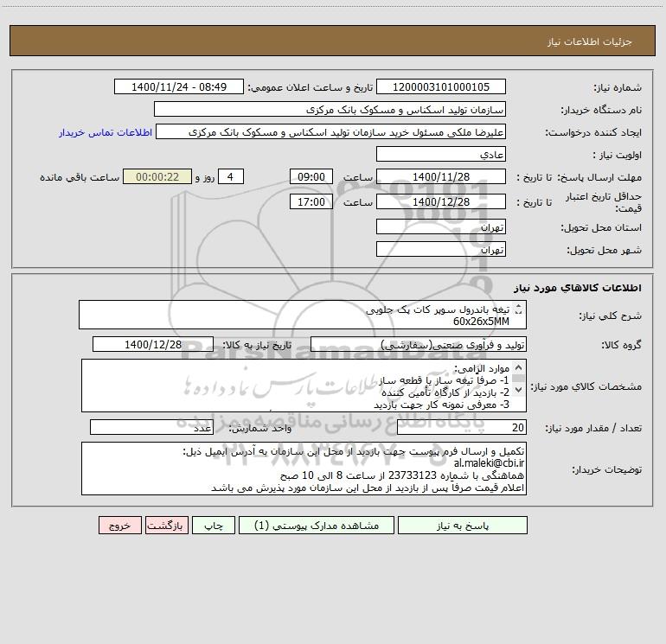This screenshot has width=666, height=644.
Task: Click the چاپ print button
Action: coord(214,526)
